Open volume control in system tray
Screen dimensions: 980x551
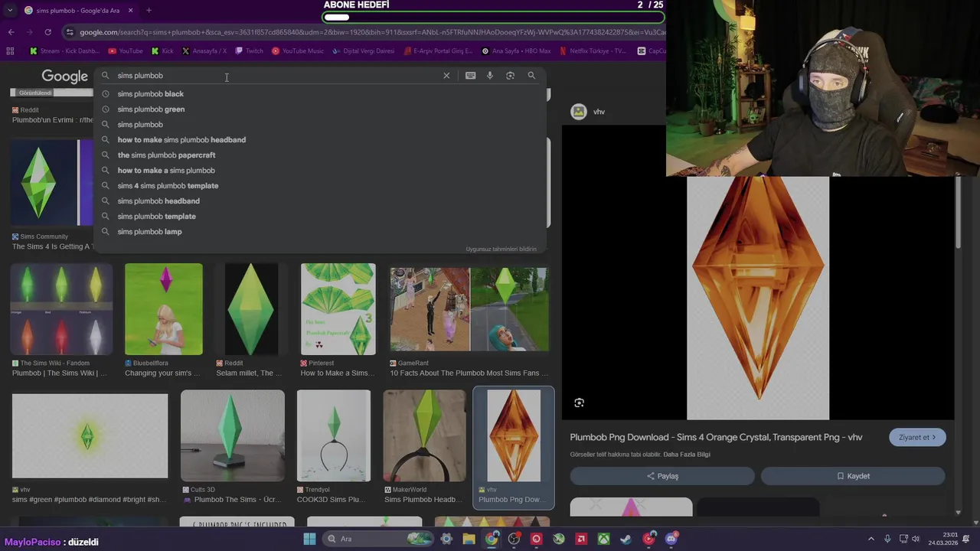916,539
